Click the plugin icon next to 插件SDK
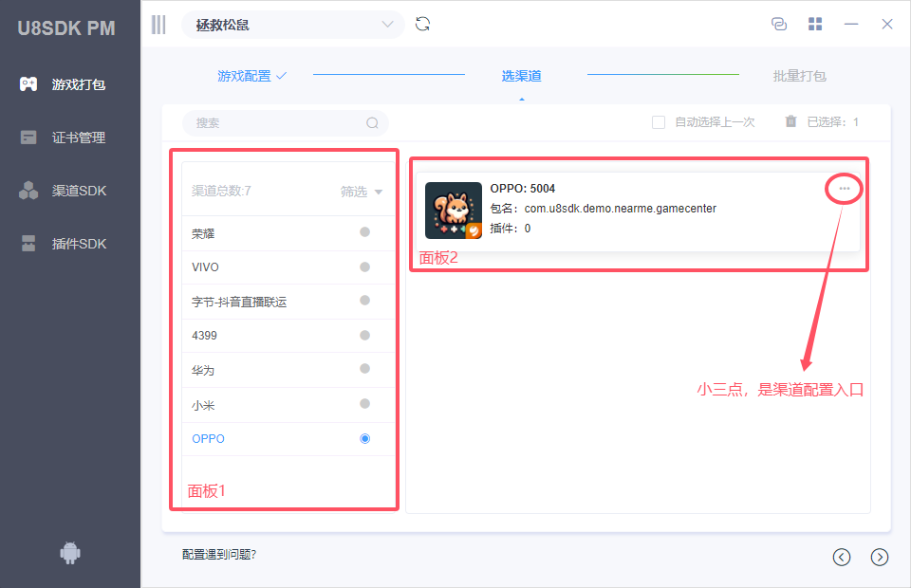Image resolution: width=911 pixels, height=588 pixels. pyautogui.click(x=28, y=244)
